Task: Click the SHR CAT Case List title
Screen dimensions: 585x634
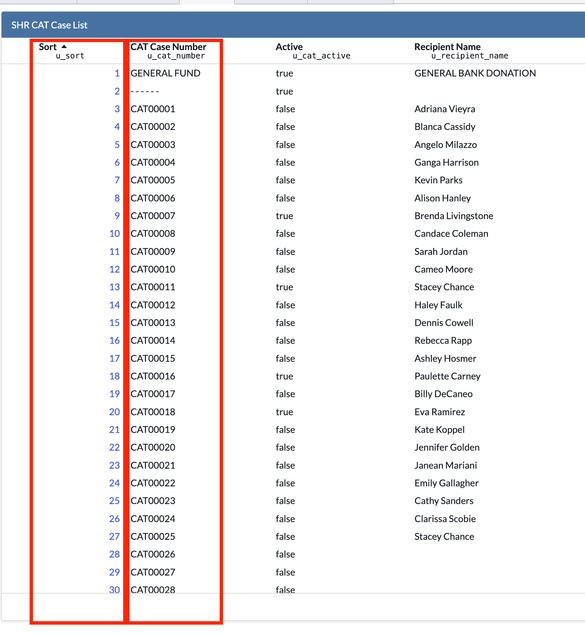Action: (x=49, y=25)
